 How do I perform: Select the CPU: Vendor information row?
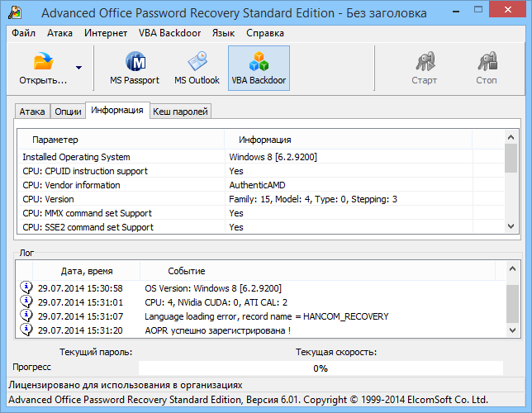click(261, 185)
